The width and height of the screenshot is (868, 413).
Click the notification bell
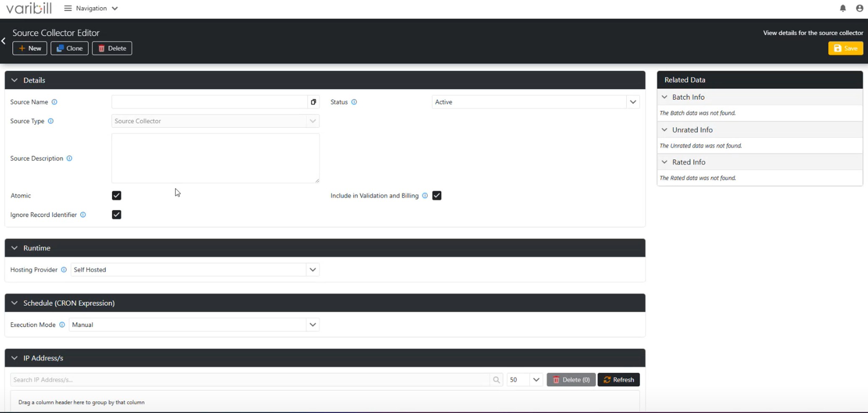point(843,8)
